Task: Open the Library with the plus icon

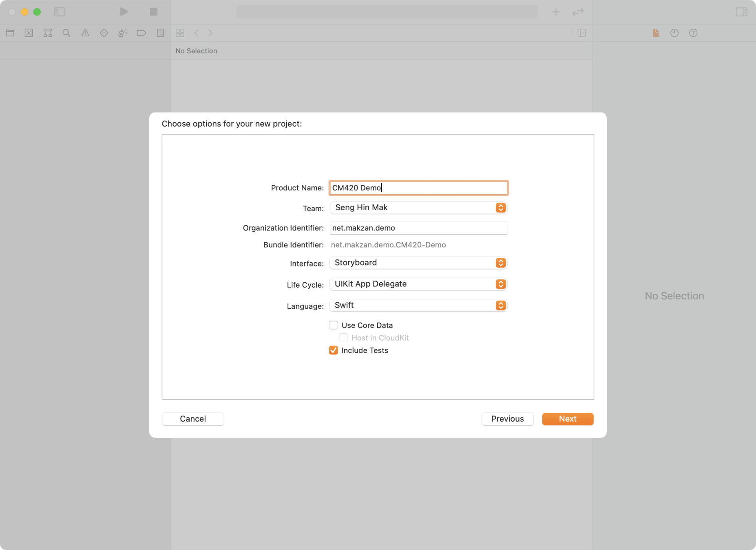Action: [556, 12]
